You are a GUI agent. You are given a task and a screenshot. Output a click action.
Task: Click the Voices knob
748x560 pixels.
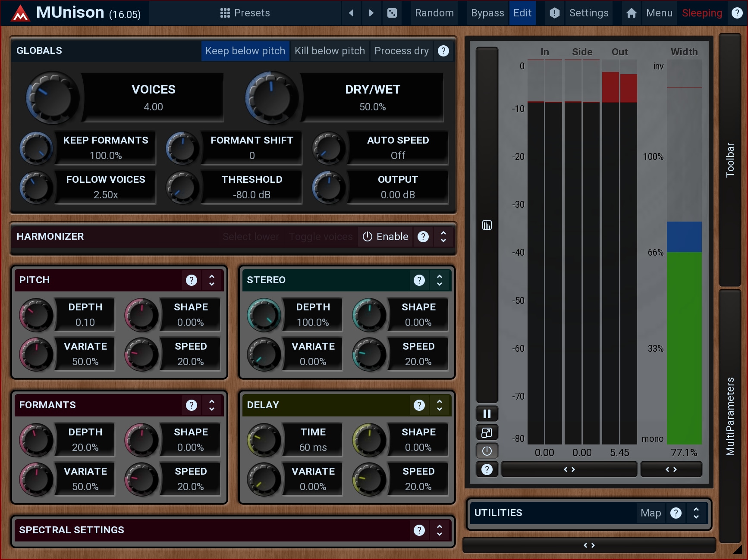click(x=52, y=98)
